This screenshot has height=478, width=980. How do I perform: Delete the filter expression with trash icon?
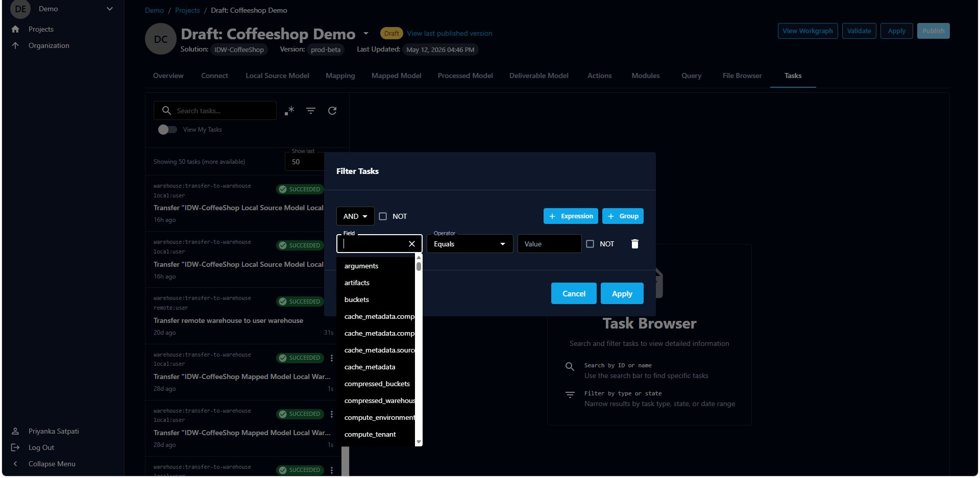pyautogui.click(x=635, y=244)
